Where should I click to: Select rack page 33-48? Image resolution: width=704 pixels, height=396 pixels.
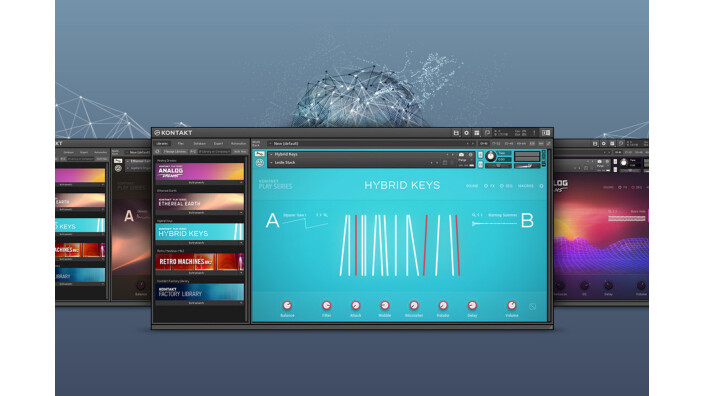pyautogui.click(x=509, y=144)
